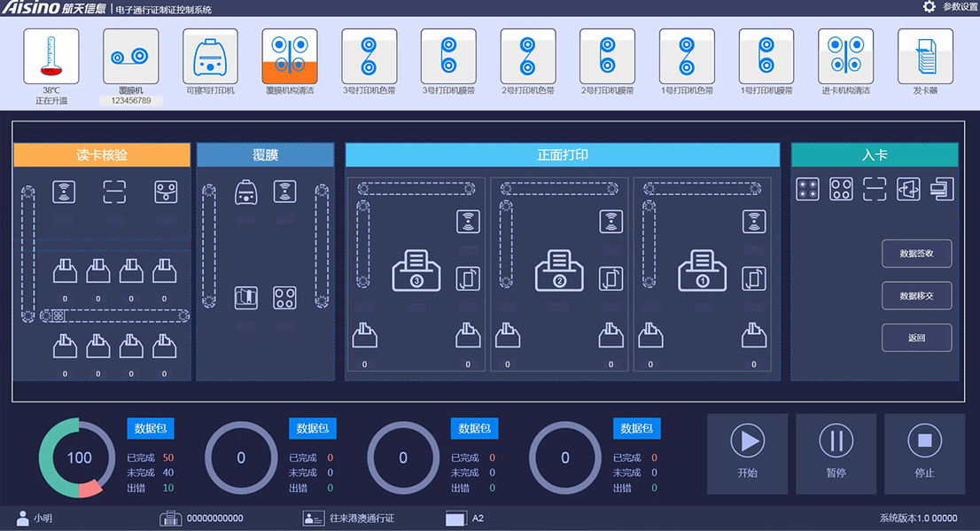980x531 pixels.
Task: Click the 发卡器 card dispenser icon
Action: [925, 57]
